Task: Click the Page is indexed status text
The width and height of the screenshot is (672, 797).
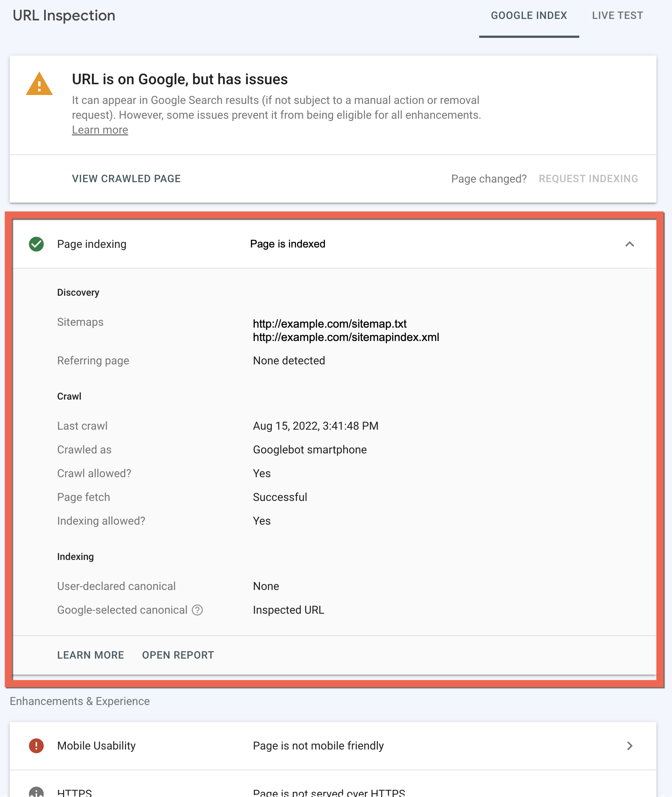Action: tap(288, 244)
